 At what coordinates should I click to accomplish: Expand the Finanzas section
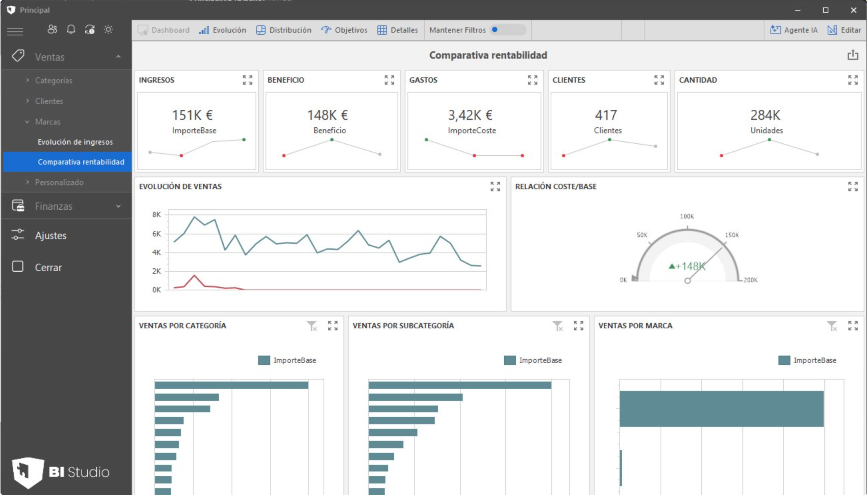[118, 206]
